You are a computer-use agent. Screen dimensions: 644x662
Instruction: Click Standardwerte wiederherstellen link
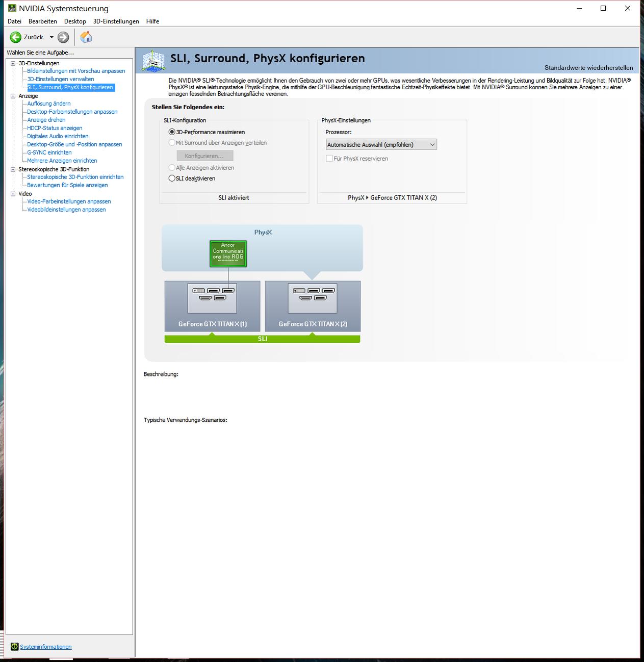pos(588,68)
